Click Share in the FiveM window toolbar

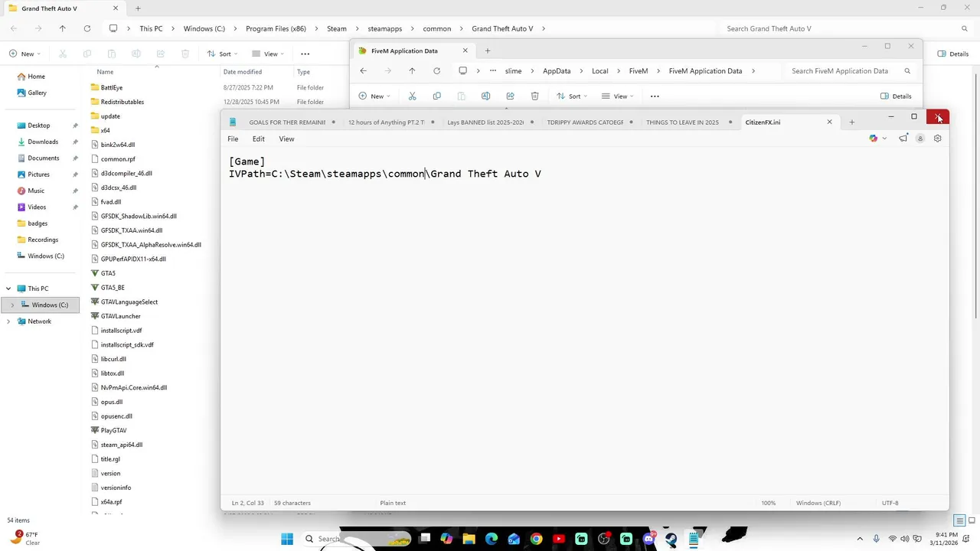pyautogui.click(x=510, y=96)
